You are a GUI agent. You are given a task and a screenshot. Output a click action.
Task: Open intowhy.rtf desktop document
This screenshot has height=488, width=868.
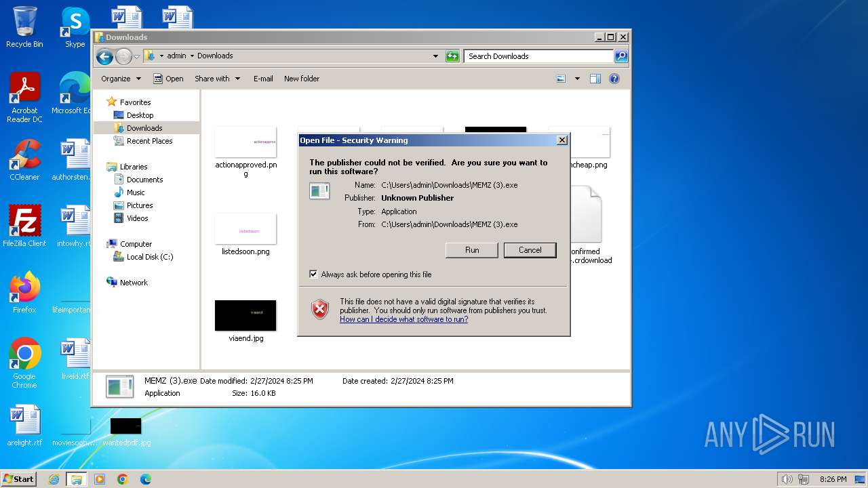tap(73, 226)
